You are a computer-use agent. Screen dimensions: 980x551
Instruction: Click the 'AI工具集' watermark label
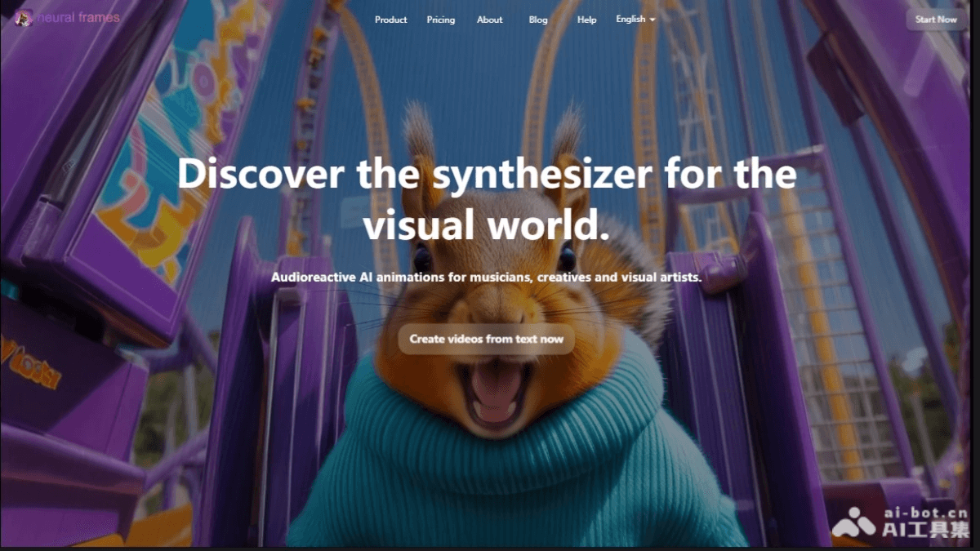click(926, 530)
